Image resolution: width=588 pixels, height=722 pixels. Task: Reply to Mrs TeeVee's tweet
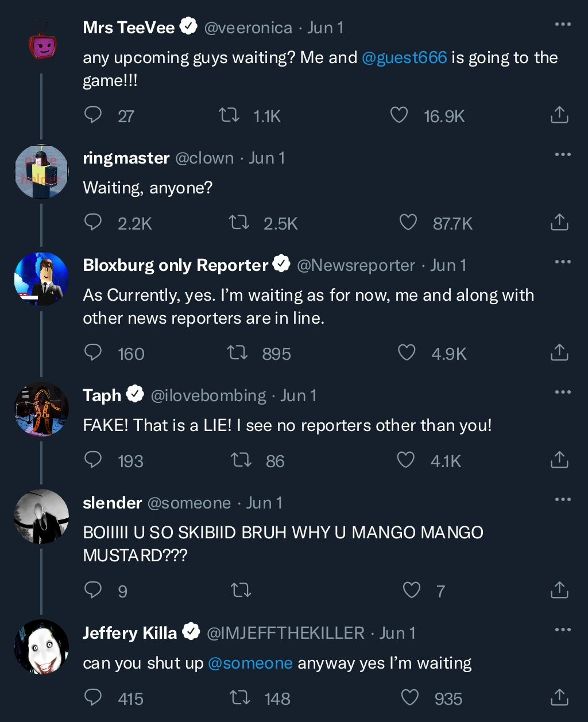[93, 115]
